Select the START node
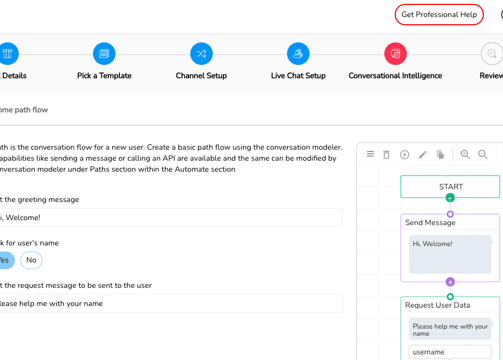 (450, 187)
